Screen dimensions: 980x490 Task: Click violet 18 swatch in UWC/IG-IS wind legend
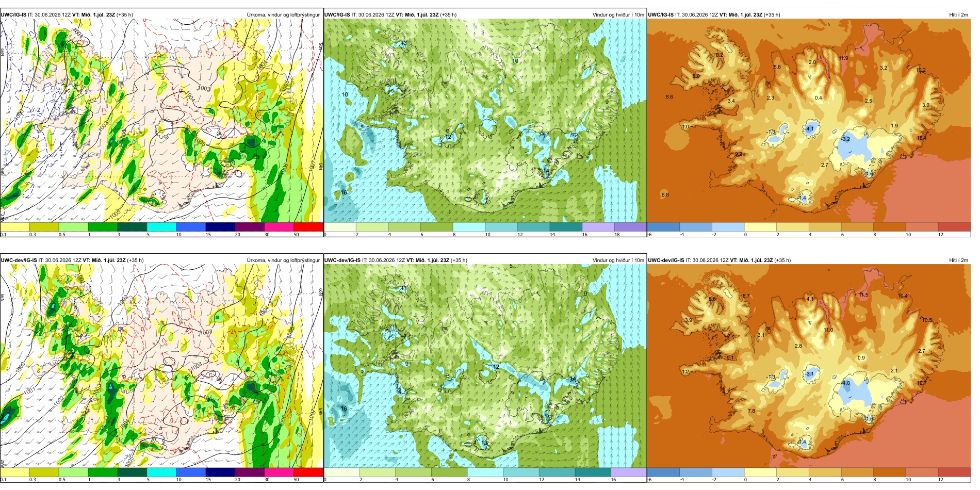(x=630, y=227)
